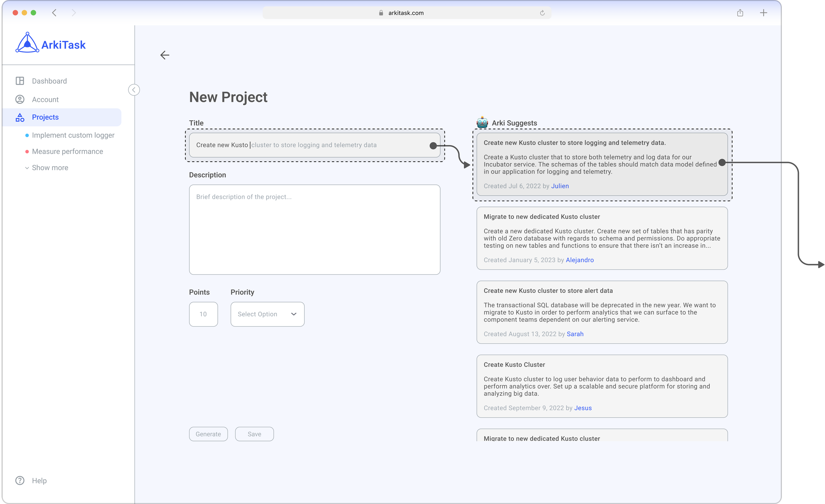The height and width of the screenshot is (504, 825).
Task: Open Implement custom logger project
Action: coord(73,135)
